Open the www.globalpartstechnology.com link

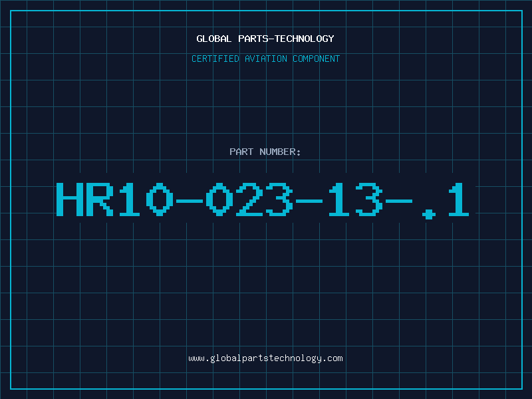pos(265,358)
